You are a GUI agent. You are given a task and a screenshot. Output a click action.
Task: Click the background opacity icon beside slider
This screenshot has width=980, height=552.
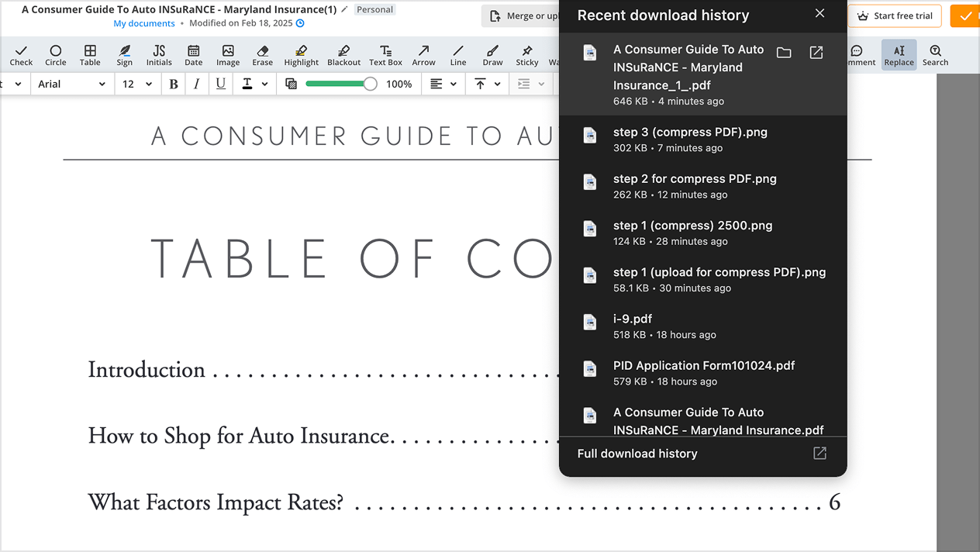pos(291,84)
